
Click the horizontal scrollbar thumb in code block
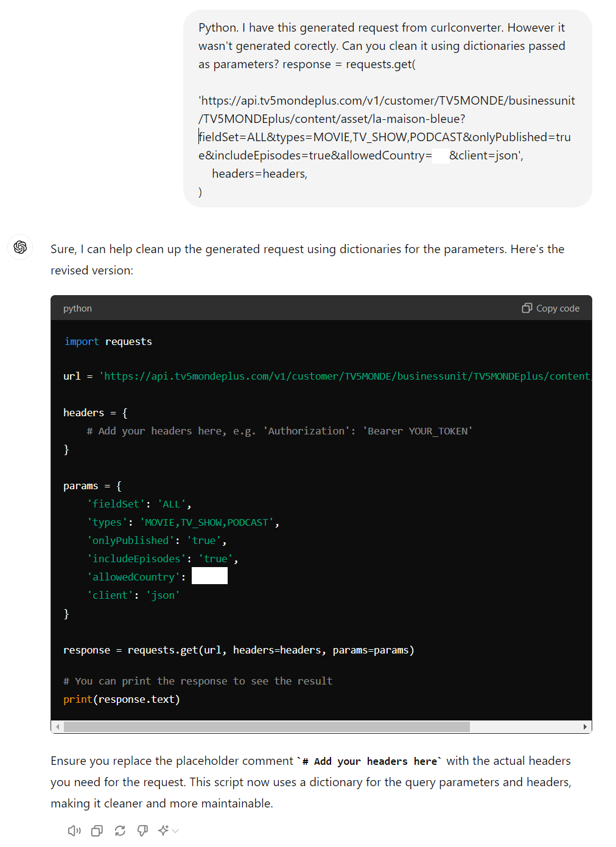tap(267, 727)
